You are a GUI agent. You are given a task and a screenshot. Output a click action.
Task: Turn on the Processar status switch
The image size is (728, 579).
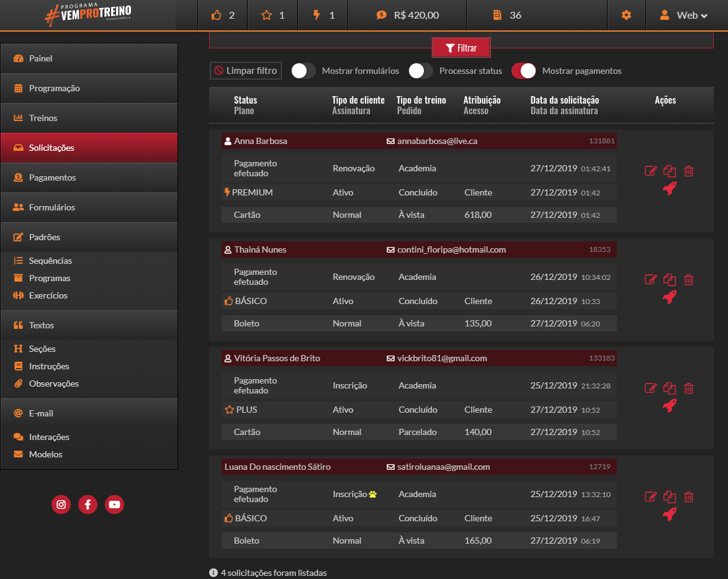421,71
